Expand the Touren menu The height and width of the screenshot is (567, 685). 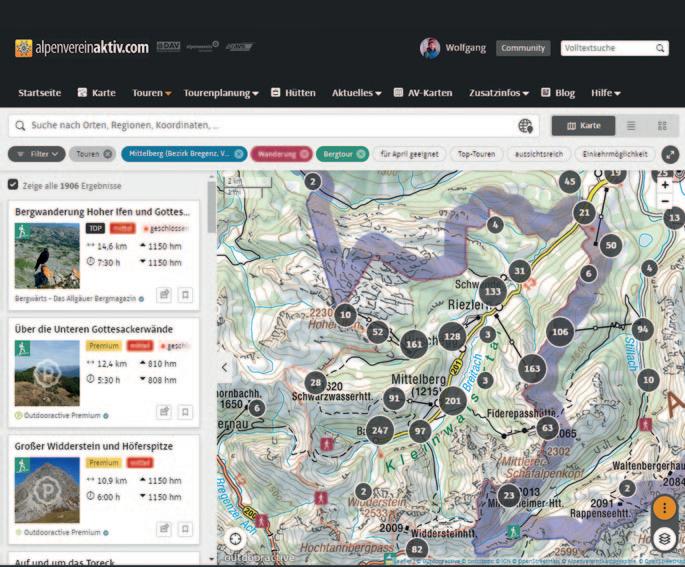point(152,93)
